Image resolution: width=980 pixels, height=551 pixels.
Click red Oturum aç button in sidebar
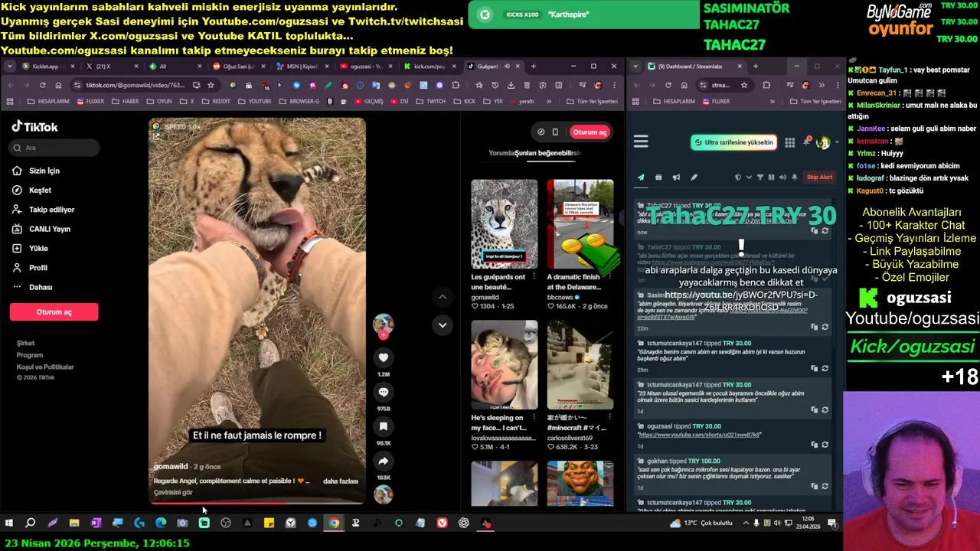pos(54,311)
